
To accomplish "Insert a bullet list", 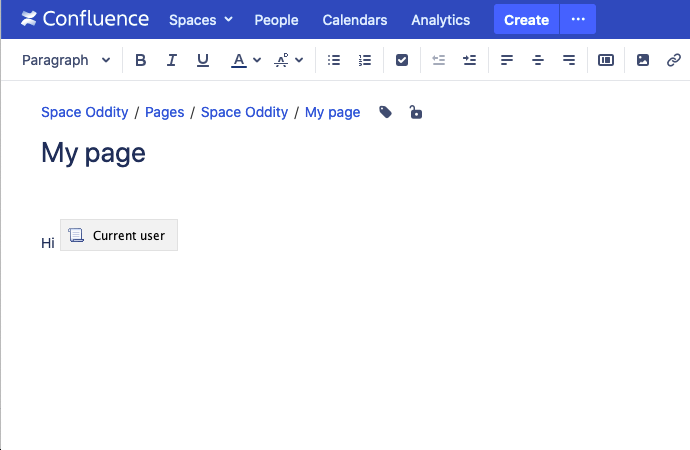I will click(x=334, y=60).
